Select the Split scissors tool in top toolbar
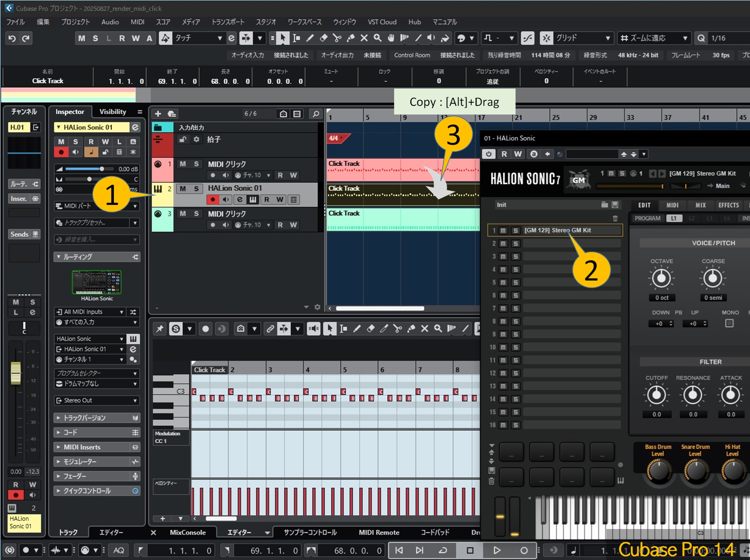The width and height of the screenshot is (750, 560). pos(337,38)
